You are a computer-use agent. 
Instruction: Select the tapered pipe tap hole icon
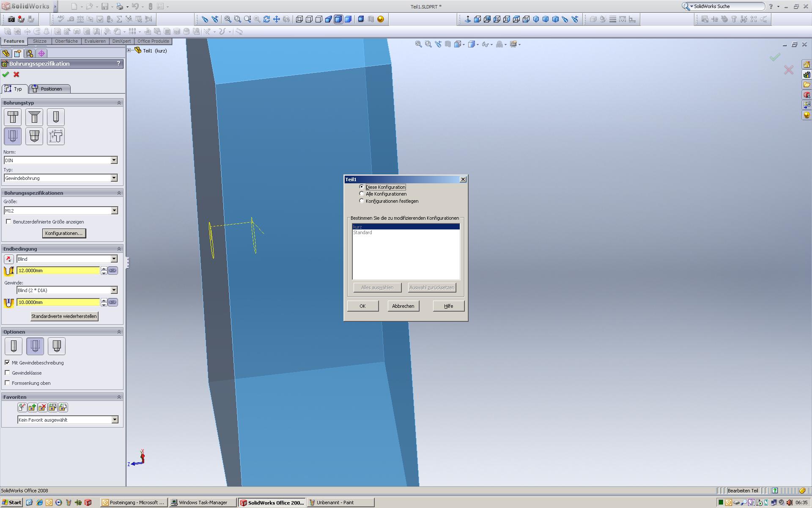(x=34, y=136)
